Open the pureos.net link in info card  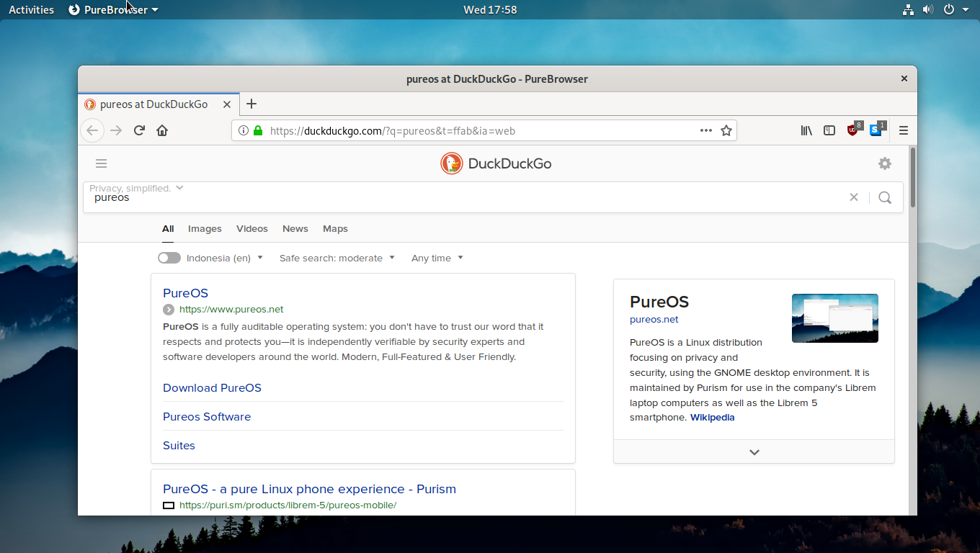(x=654, y=320)
